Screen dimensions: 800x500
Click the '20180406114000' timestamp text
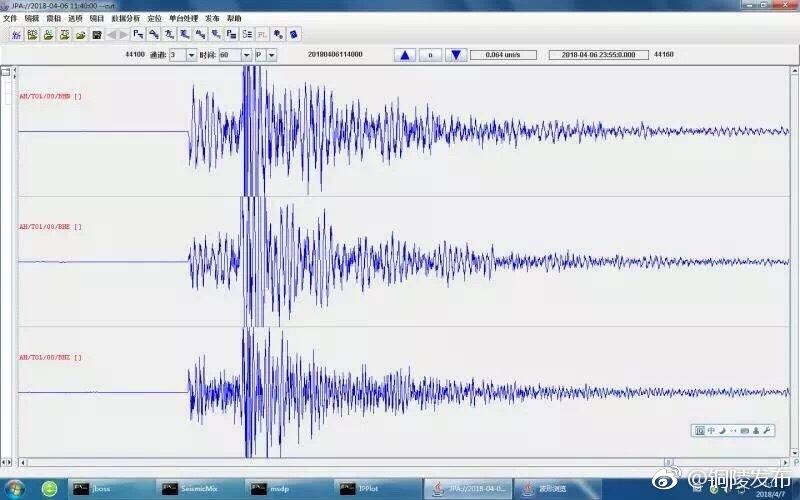tap(335, 54)
